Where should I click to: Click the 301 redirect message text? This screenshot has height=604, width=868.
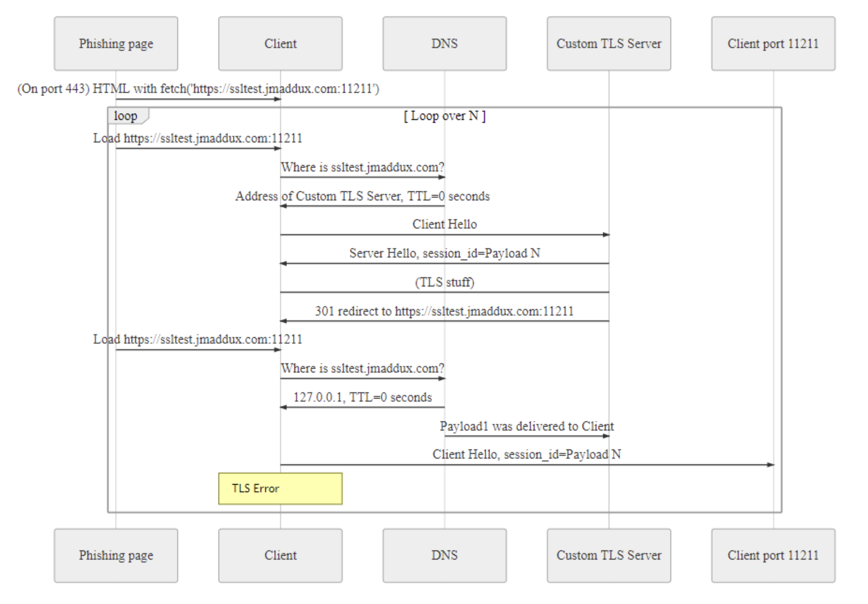[444, 311]
